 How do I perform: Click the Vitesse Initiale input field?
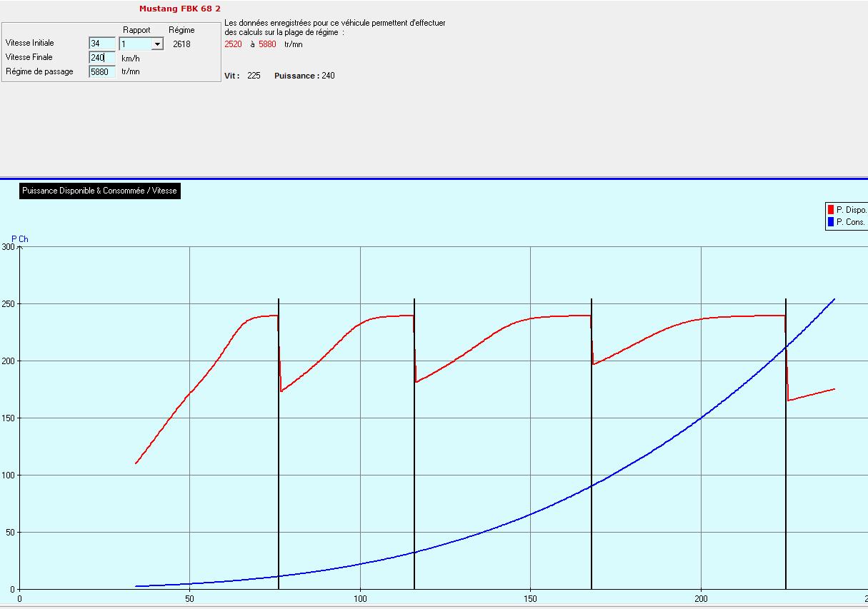pos(102,44)
